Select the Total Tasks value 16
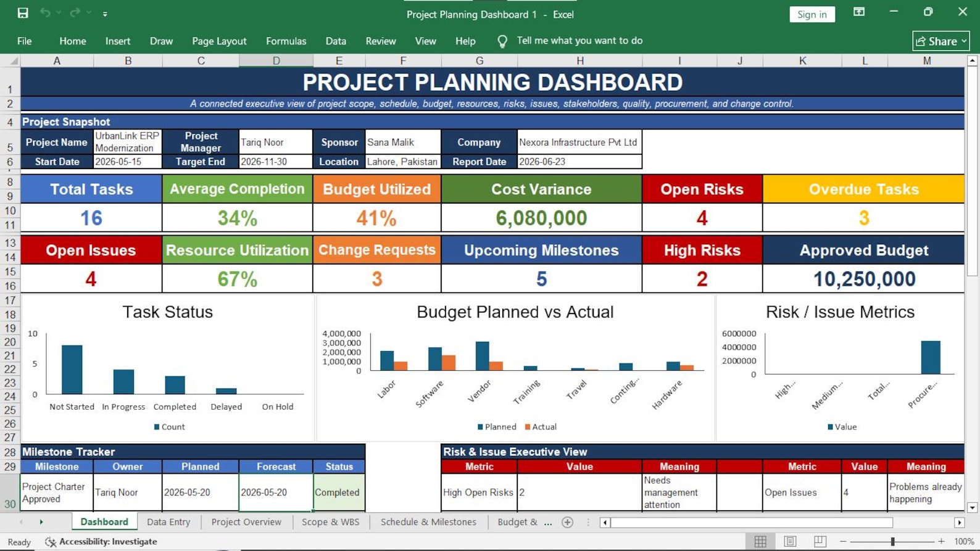The height and width of the screenshot is (551, 980). click(x=91, y=218)
